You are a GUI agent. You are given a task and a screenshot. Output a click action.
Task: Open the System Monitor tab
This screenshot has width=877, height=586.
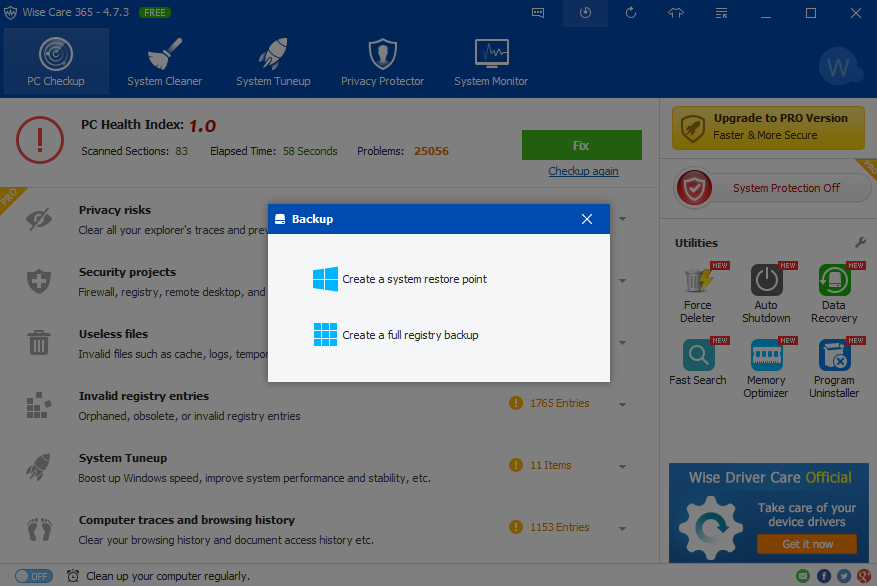click(491, 62)
